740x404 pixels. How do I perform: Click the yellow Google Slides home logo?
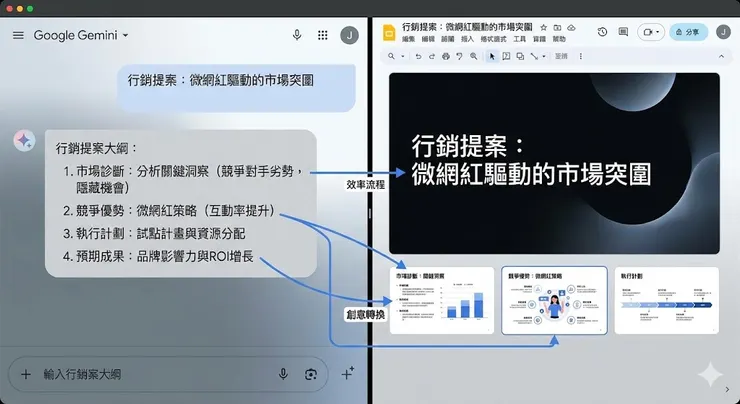pyautogui.click(x=389, y=33)
